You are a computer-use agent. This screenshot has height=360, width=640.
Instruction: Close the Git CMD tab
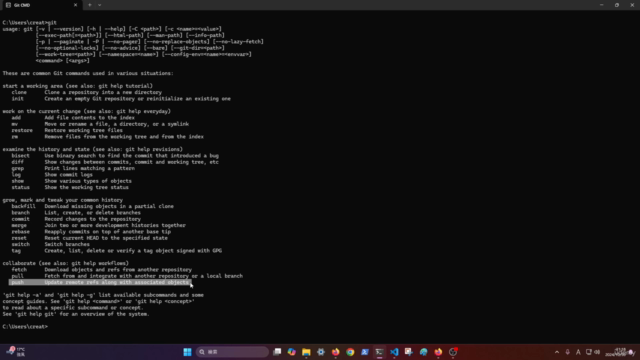(75, 5)
